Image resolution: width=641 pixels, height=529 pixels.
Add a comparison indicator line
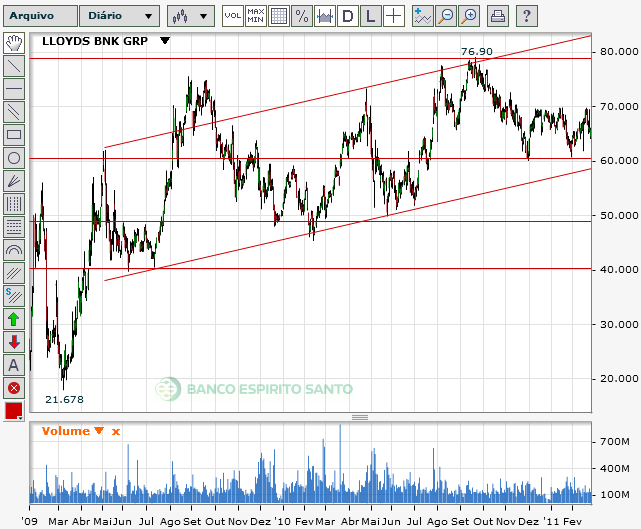click(x=423, y=16)
